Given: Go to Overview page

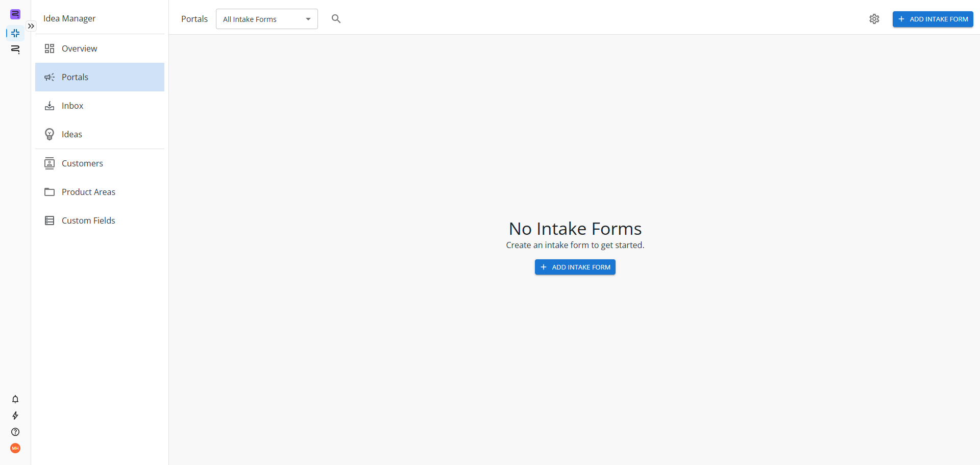Looking at the screenshot, I should click(100, 48).
